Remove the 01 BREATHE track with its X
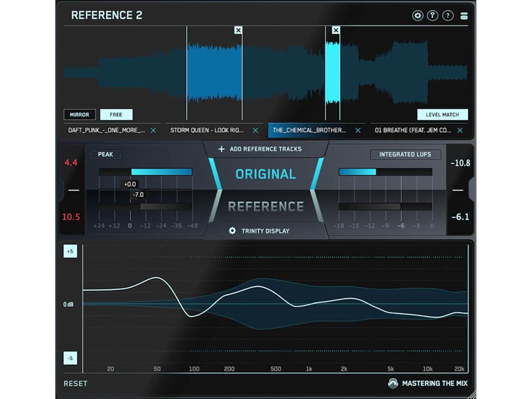The width and height of the screenshot is (532, 399). (460, 130)
